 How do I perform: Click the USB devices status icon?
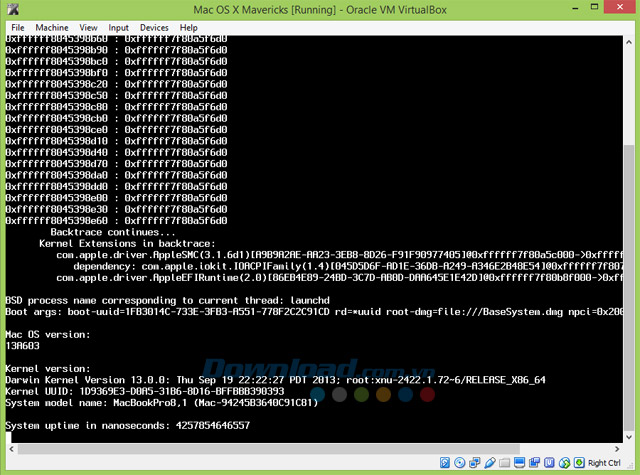click(x=490, y=463)
